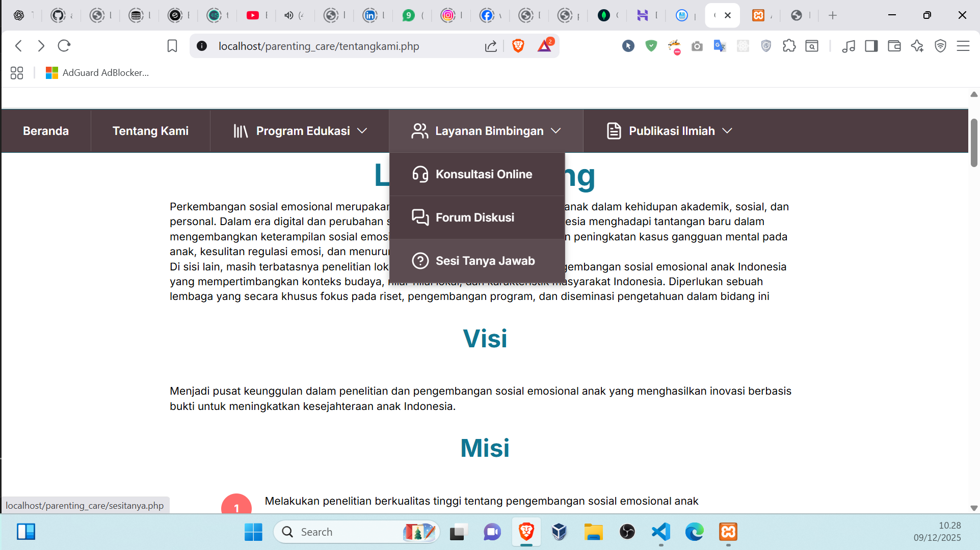
Task: Click the bookmark icon beside address bar
Action: [x=172, y=46]
